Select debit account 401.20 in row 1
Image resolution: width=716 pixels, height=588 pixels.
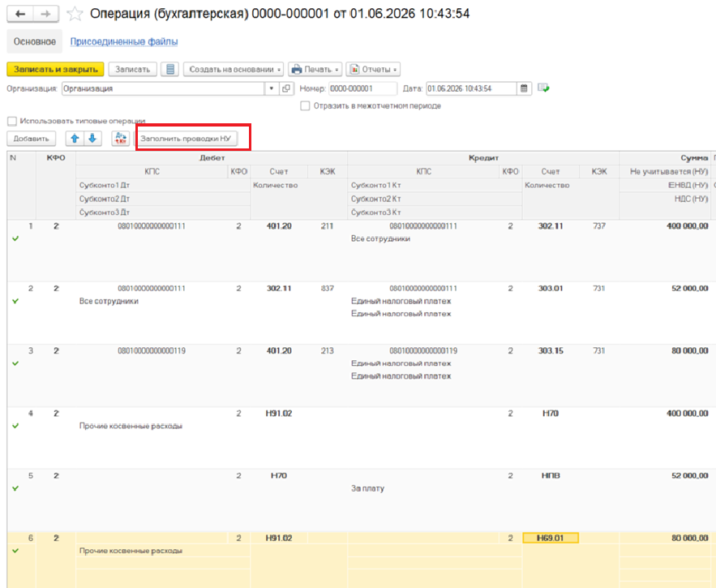(279, 226)
